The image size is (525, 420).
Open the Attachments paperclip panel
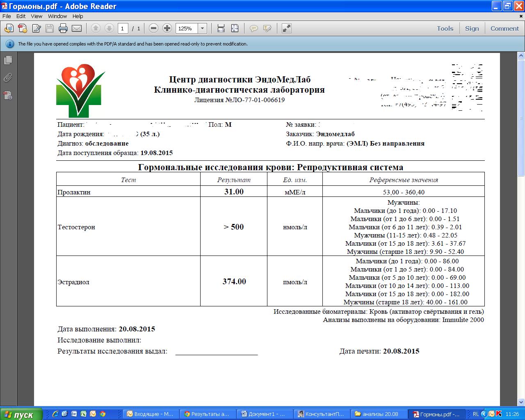8,78
